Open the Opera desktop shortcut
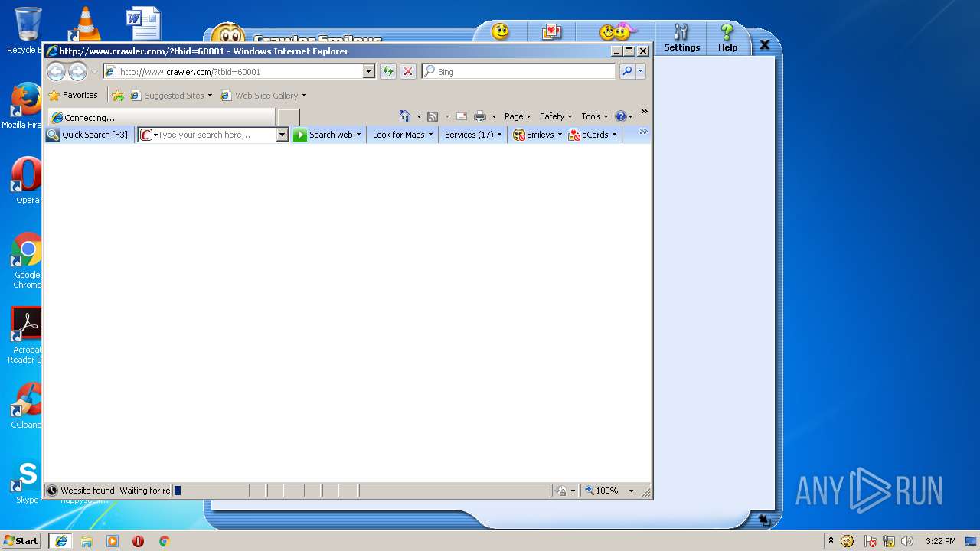Image resolution: width=980 pixels, height=551 pixels. coord(27,181)
